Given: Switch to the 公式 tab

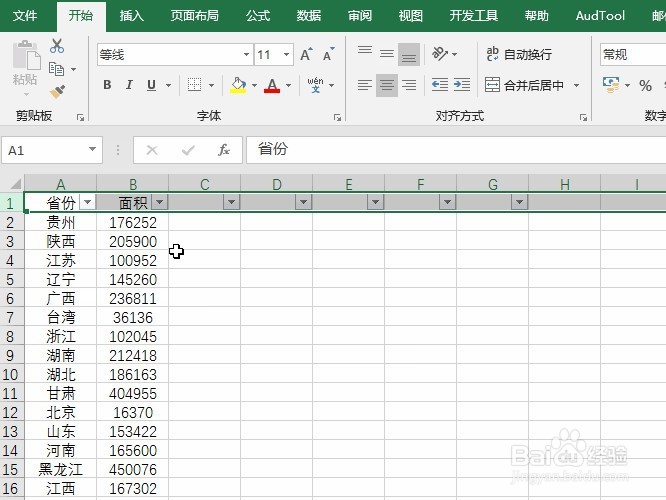Looking at the screenshot, I should coord(258,16).
